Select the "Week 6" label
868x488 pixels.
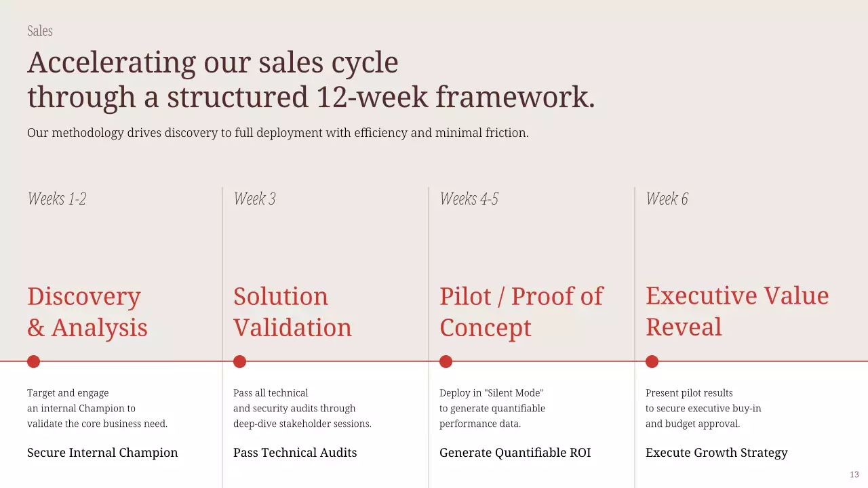667,199
